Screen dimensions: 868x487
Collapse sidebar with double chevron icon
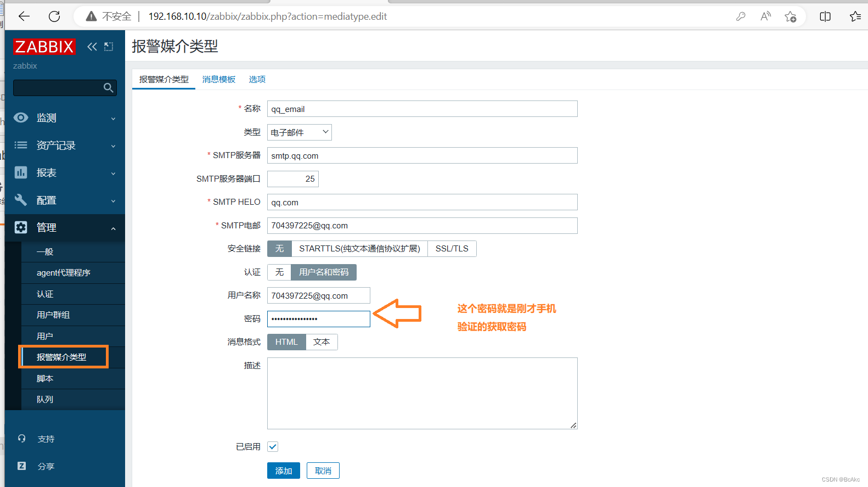click(92, 47)
